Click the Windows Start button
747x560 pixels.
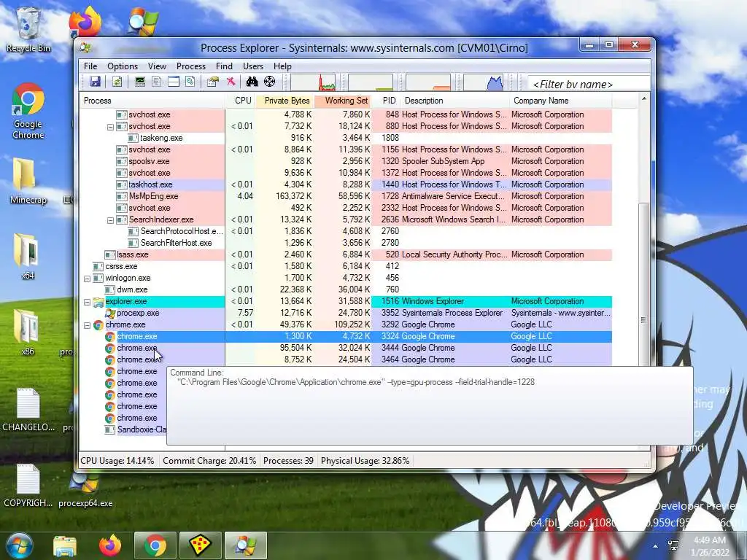(19, 545)
